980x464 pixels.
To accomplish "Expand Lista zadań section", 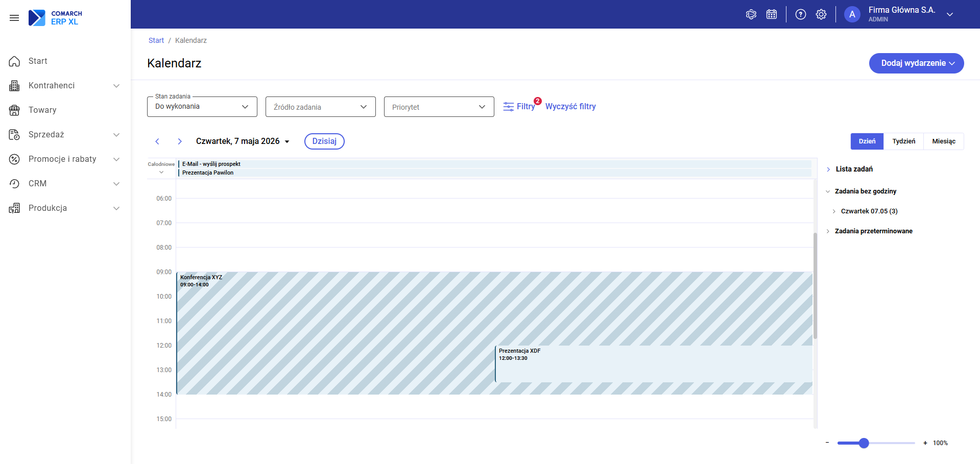I will point(854,169).
